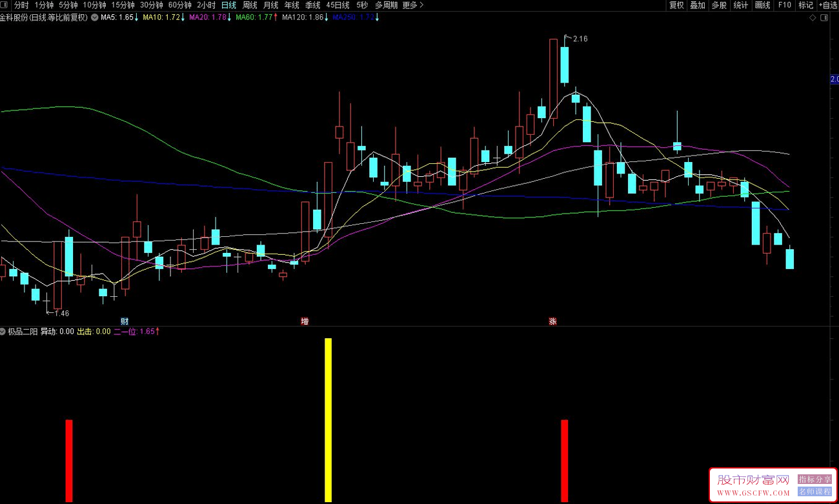Switch to 月线 monthly chart
The height and width of the screenshot is (504, 839).
point(270,5)
